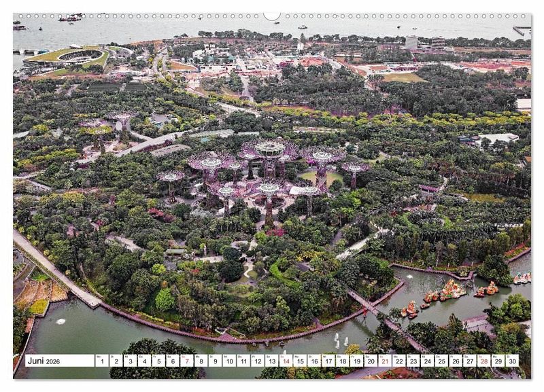Select day 26 on the calendar
This screenshot has height=392, width=544.
pos(456,361)
